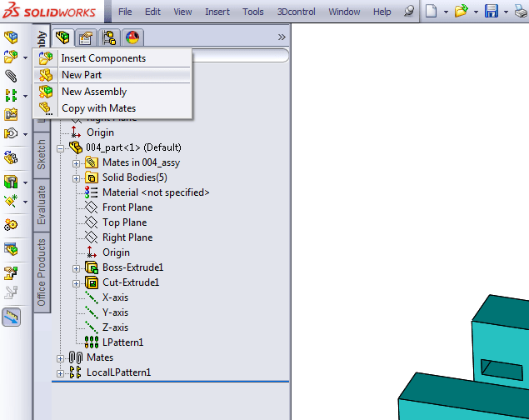Open the Assembly Features flyout arrow
529x420 pixels.
point(25,182)
